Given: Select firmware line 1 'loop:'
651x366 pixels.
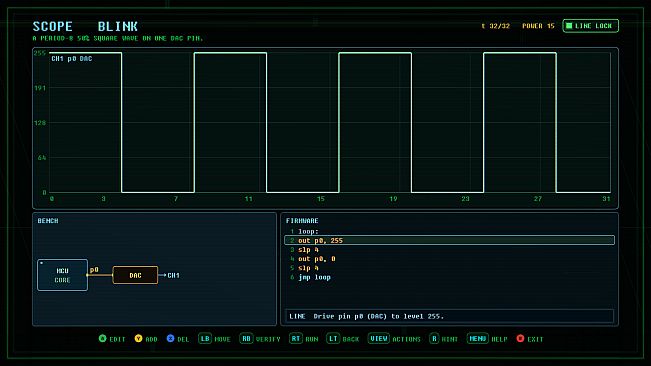Looking at the screenshot, I should click(450, 232).
